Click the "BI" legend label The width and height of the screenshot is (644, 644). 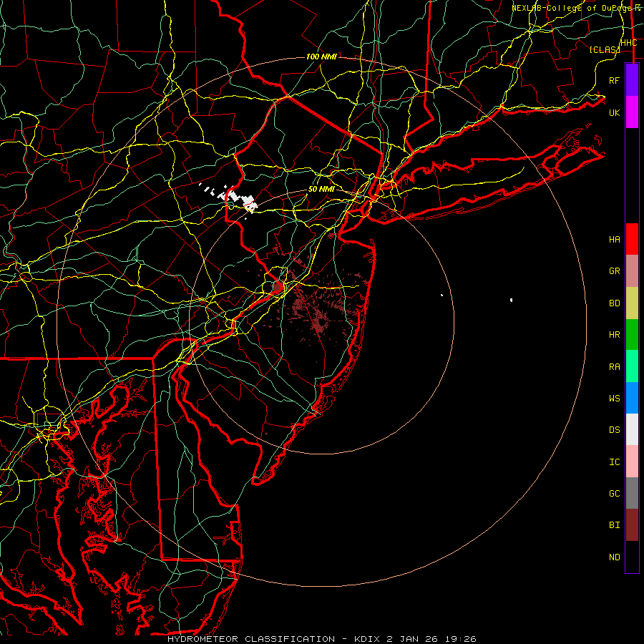click(x=614, y=525)
